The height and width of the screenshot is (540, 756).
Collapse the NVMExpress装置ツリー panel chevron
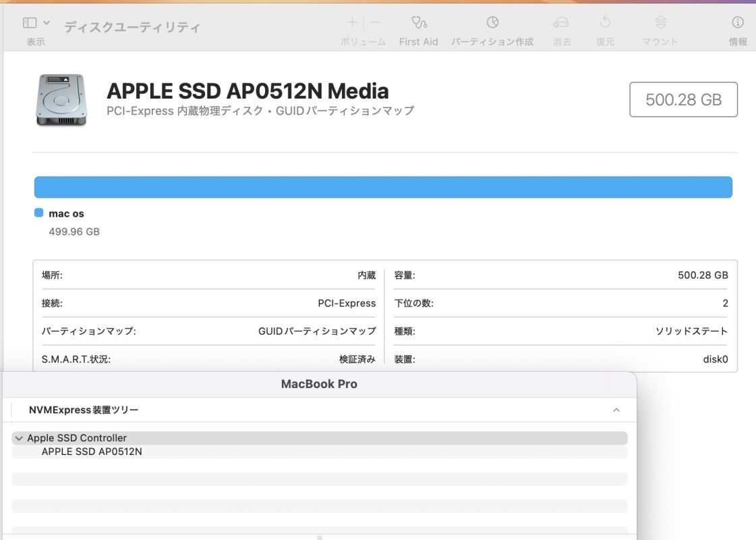616,410
